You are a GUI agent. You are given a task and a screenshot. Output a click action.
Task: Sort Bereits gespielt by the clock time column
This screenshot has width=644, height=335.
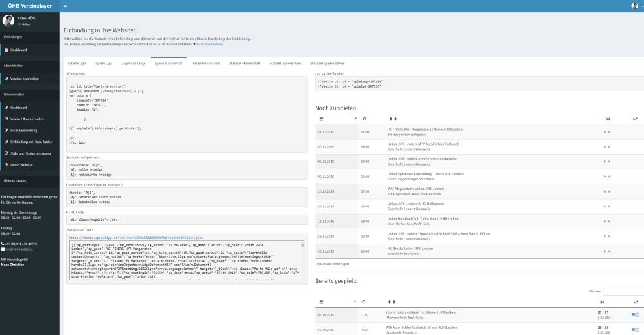[363, 302]
